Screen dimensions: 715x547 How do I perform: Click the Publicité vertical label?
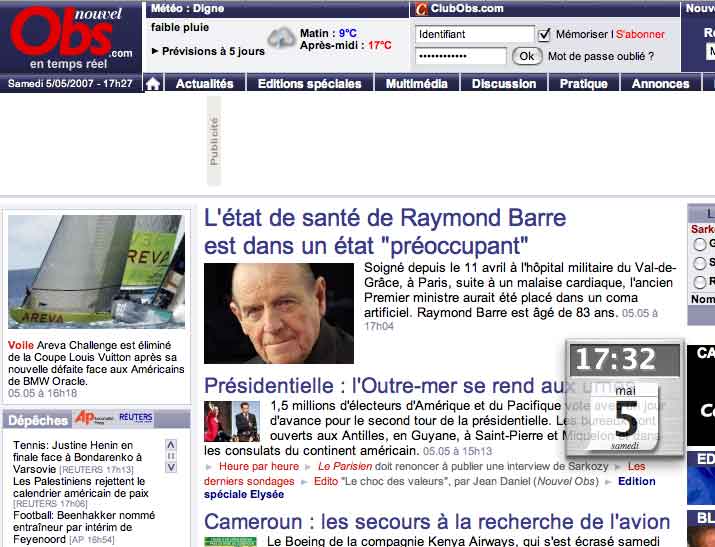[x=214, y=141]
